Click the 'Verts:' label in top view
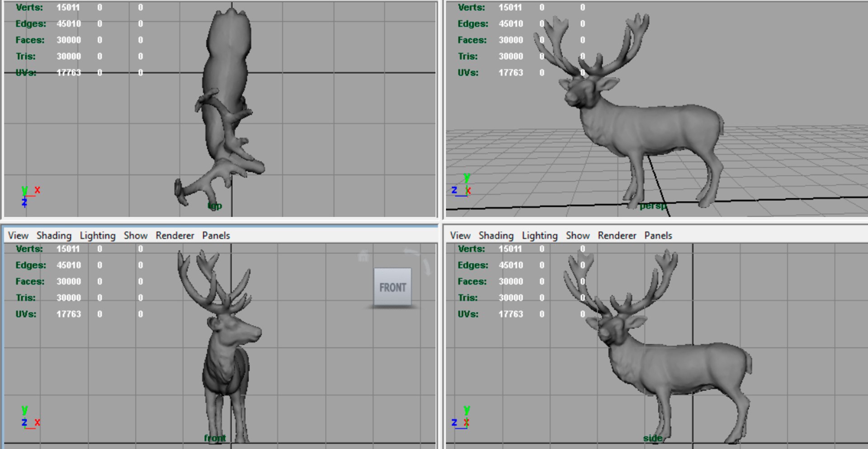The height and width of the screenshot is (449, 868). coord(29,8)
